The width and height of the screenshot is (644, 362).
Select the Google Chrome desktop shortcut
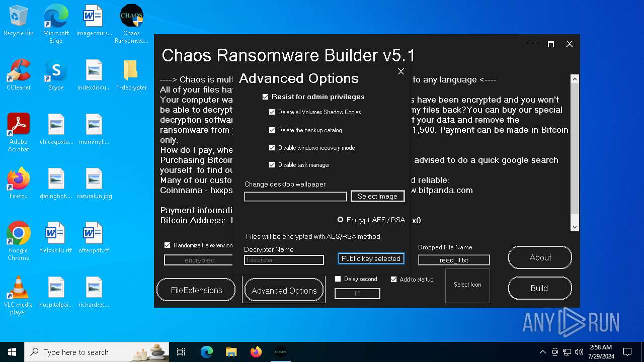pyautogui.click(x=19, y=241)
